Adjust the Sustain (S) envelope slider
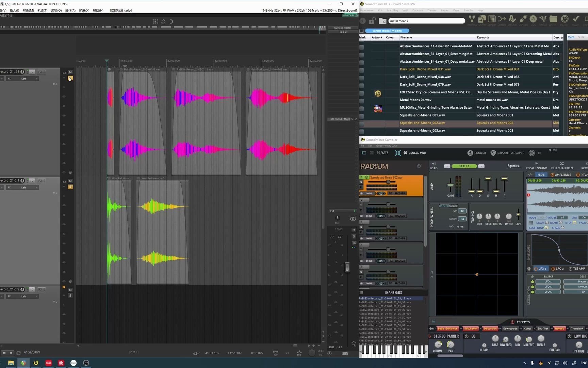 (x=488, y=179)
